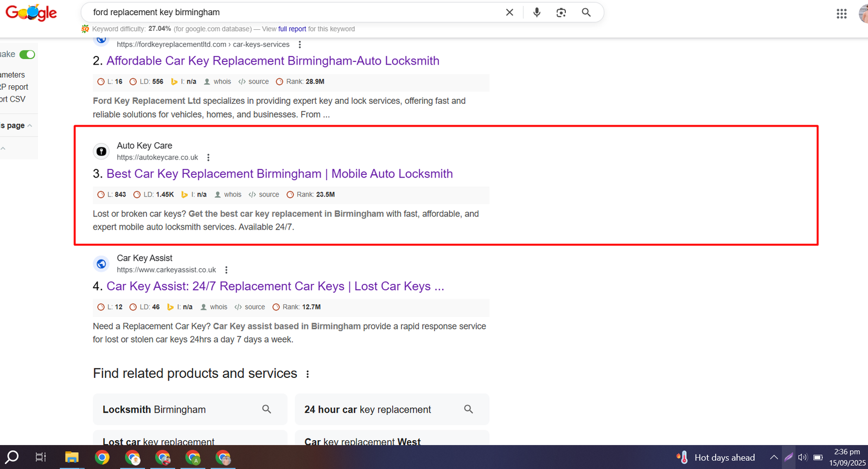Open more options for autokeycare.co.uk result
The width and height of the screenshot is (868, 469).
[208, 157]
